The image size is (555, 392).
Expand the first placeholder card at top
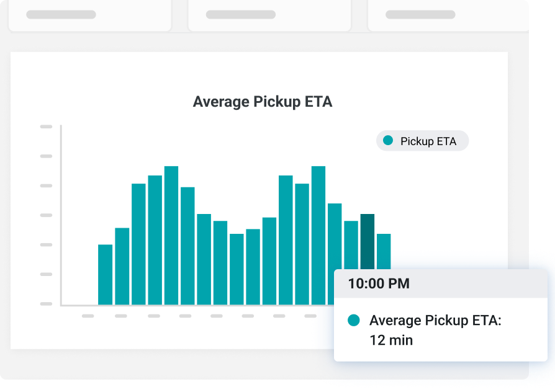tap(89, 15)
